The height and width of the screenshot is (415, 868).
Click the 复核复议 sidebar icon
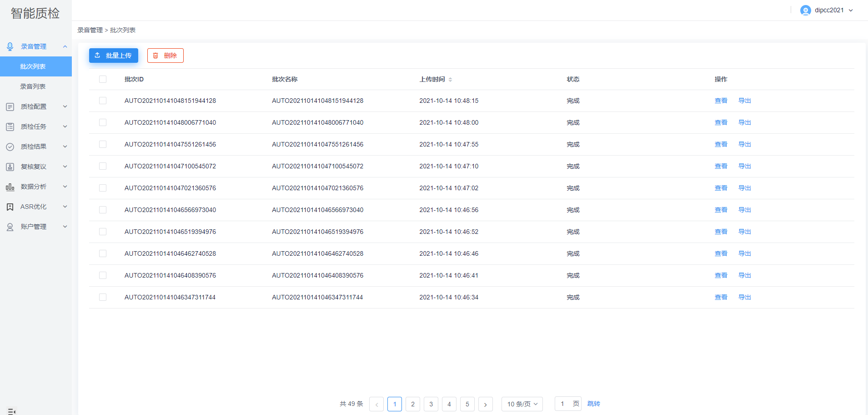(10, 167)
